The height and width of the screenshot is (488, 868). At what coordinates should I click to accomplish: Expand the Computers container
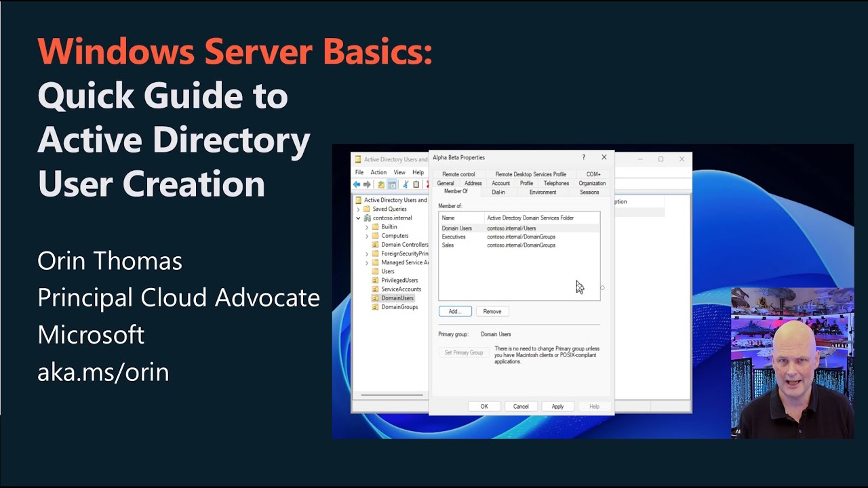tap(367, 236)
